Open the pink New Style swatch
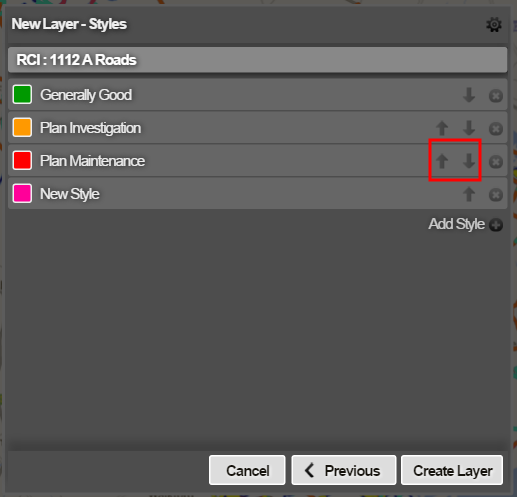Image resolution: width=517 pixels, height=497 pixels. 22,193
